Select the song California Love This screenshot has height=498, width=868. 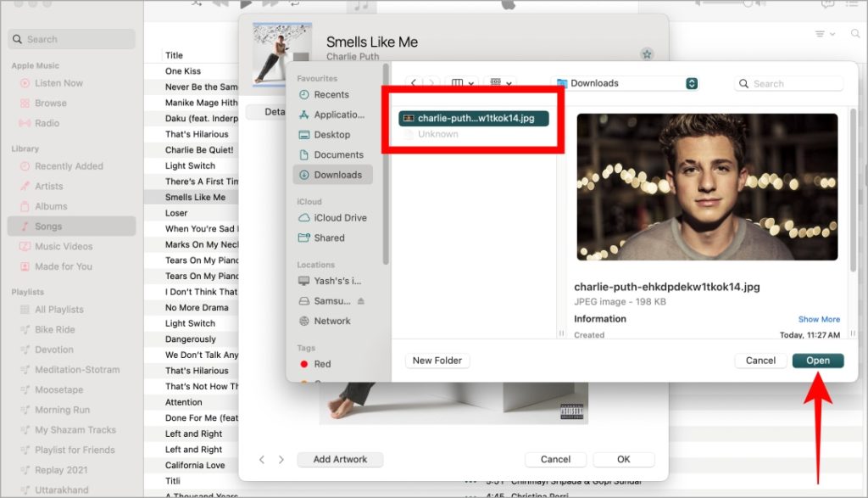coord(195,465)
